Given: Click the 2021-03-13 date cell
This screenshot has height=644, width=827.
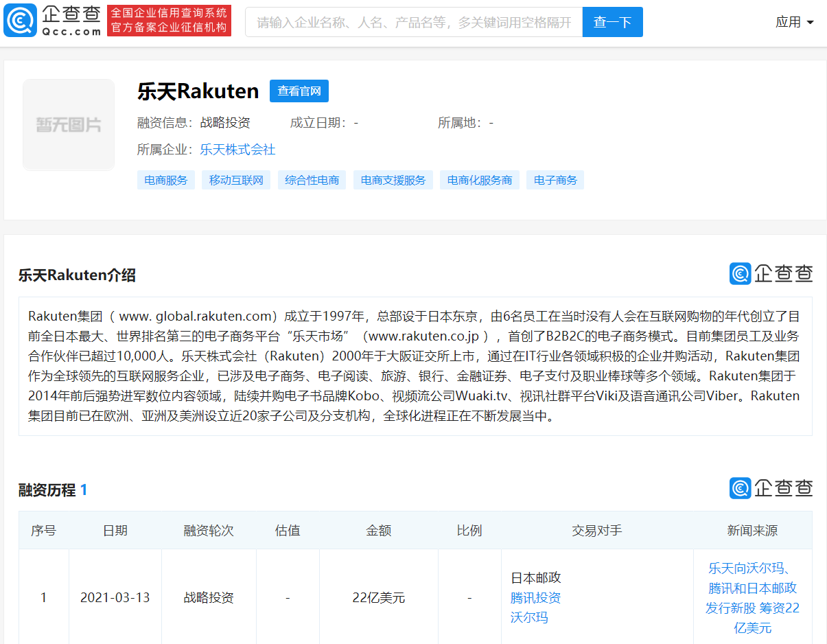Looking at the screenshot, I should (115, 597).
